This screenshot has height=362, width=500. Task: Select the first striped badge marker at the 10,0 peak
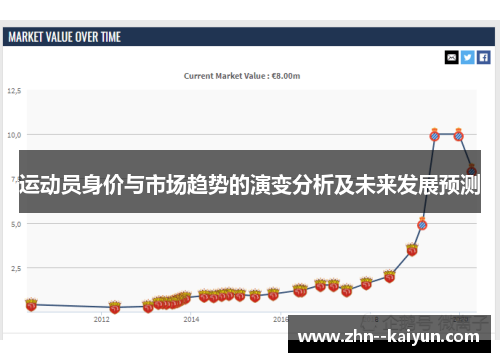434,135
